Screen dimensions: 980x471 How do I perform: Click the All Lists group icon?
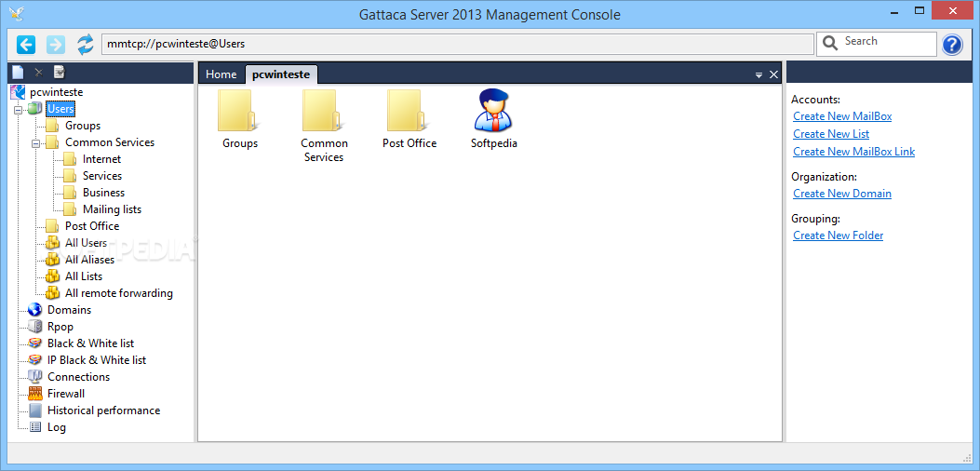tap(52, 276)
